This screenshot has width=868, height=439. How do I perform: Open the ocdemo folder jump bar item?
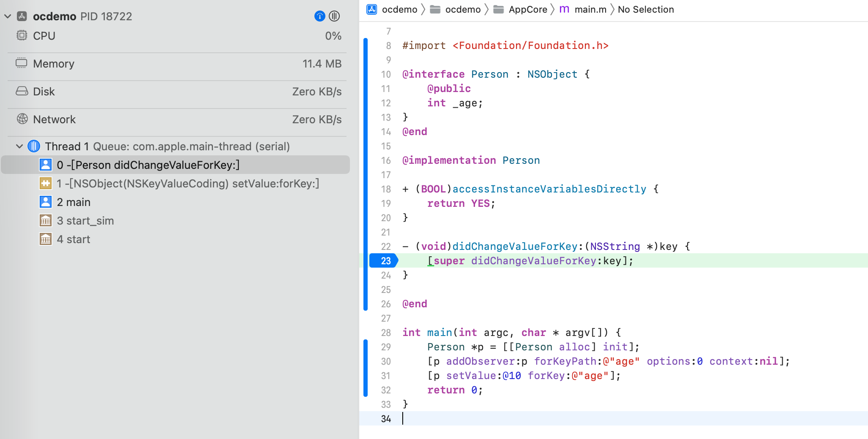[x=463, y=9]
